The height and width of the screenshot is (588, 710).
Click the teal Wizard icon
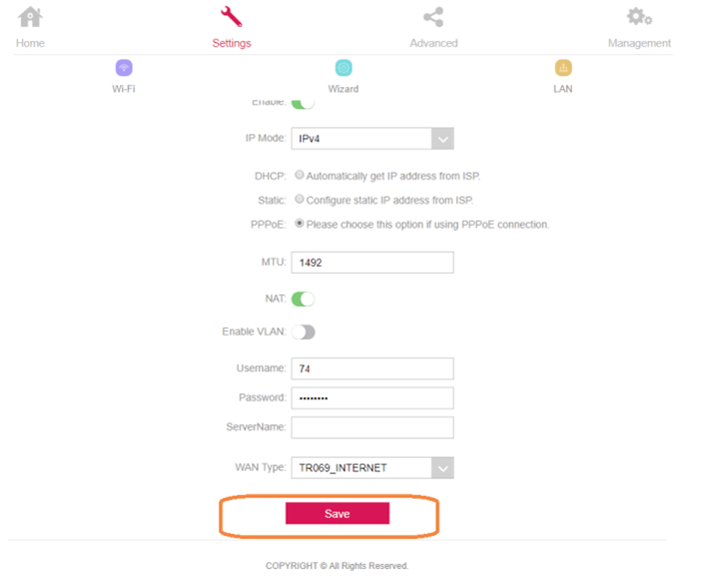pos(344,68)
